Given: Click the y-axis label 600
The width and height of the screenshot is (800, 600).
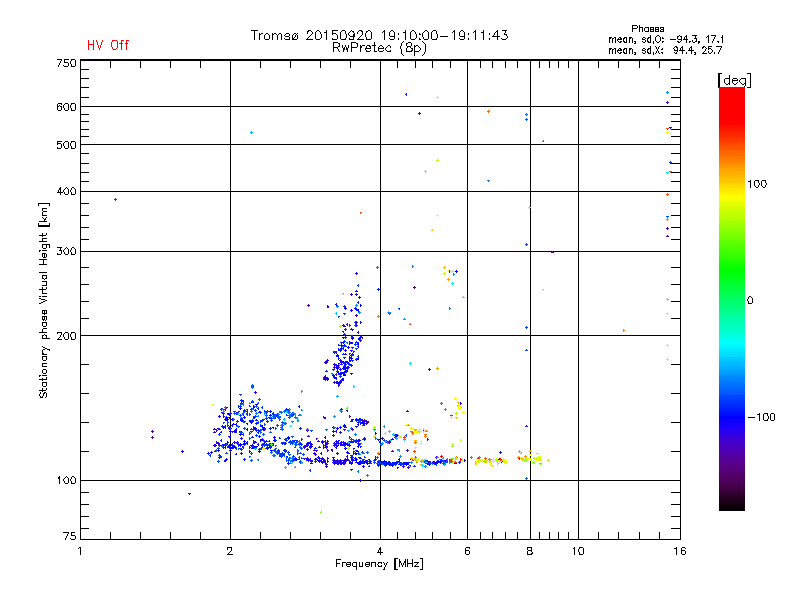Looking at the screenshot, I should (x=66, y=107).
